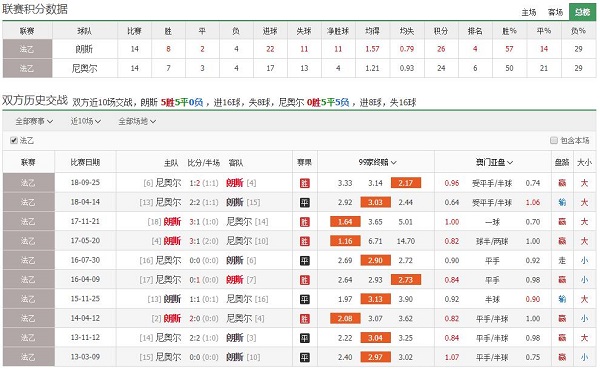
Task: Expand the 99家终赔 column dropdown
Action: pos(377,162)
